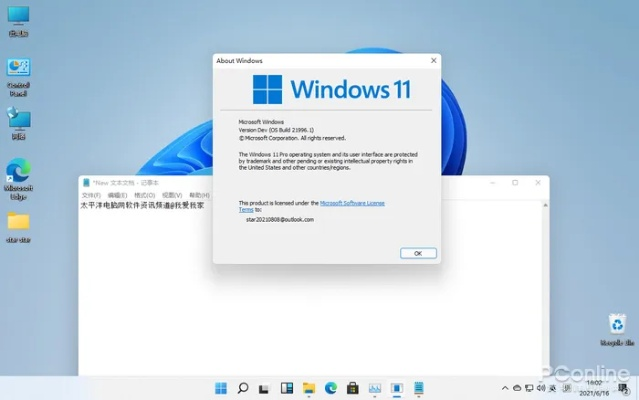Screen dimensions: 639x400
Task: Open taskbar Search magnifier
Action: click(x=243, y=388)
